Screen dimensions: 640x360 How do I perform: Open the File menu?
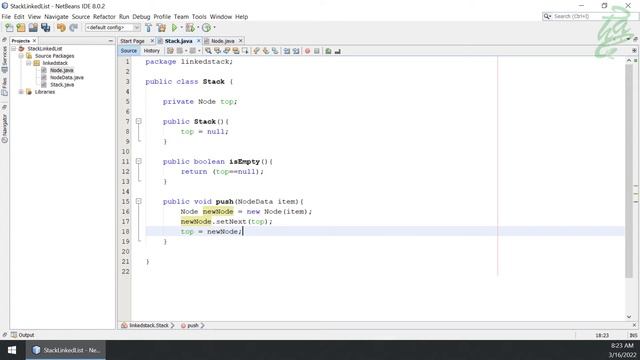[6, 17]
